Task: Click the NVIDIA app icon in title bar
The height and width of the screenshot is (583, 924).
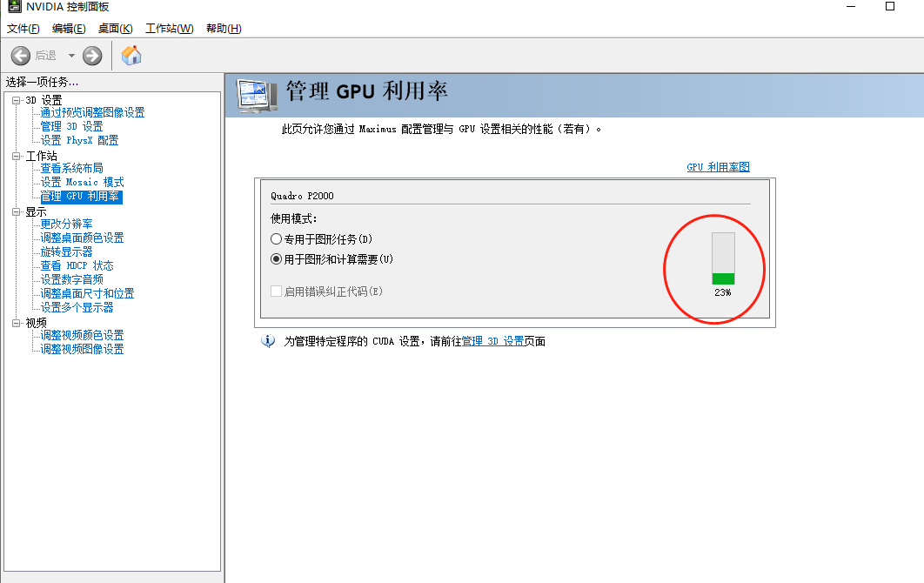Action: [x=14, y=6]
